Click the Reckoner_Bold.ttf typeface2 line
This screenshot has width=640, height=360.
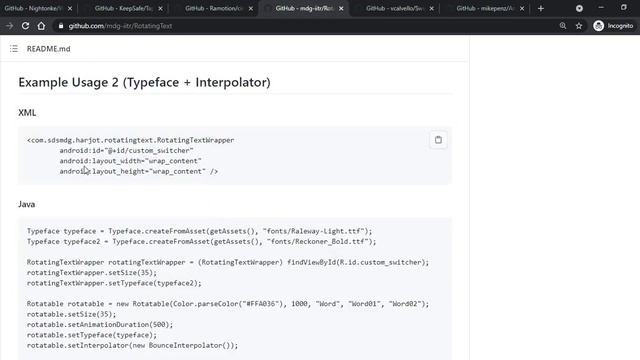coord(202,242)
